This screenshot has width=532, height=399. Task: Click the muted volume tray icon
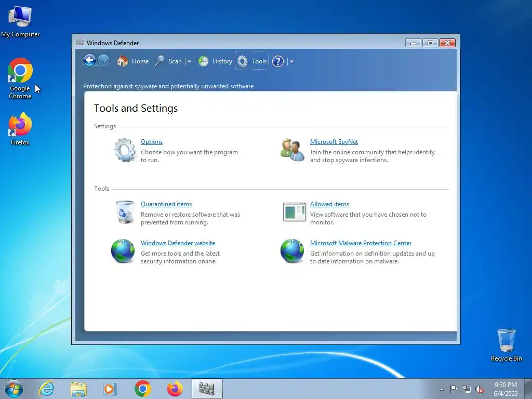coord(480,390)
